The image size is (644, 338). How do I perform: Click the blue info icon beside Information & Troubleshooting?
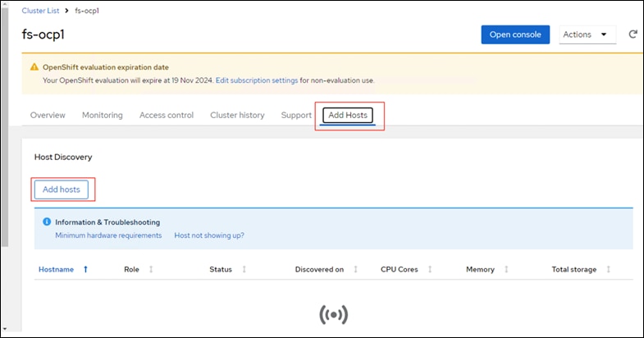[x=47, y=222]
